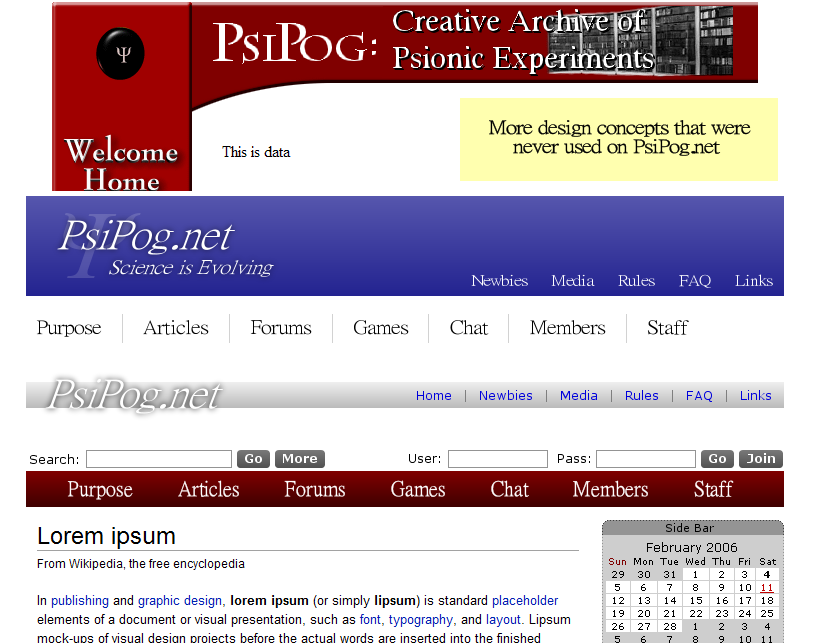
Task: Select calendar date 22
Action: [x=696, y=614]
